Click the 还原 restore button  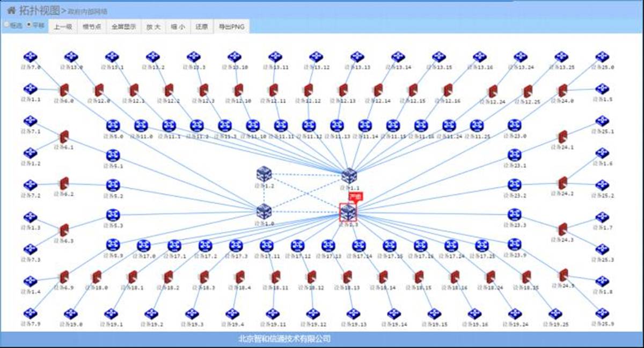tap(201, 26)
